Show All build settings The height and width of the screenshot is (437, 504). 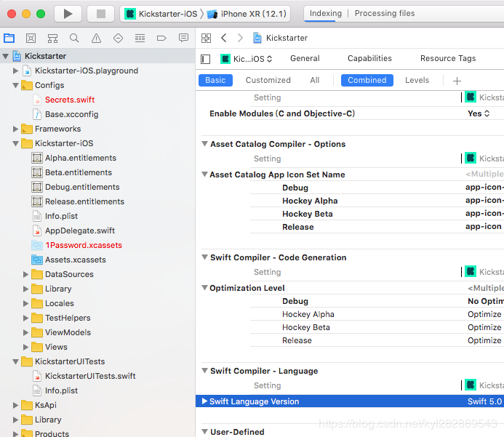[315, 80]
